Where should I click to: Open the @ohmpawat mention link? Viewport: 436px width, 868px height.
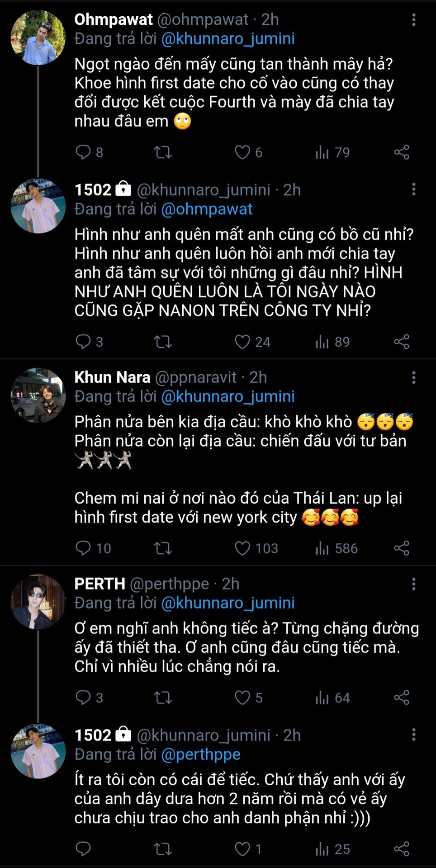(x=207, y=209)
